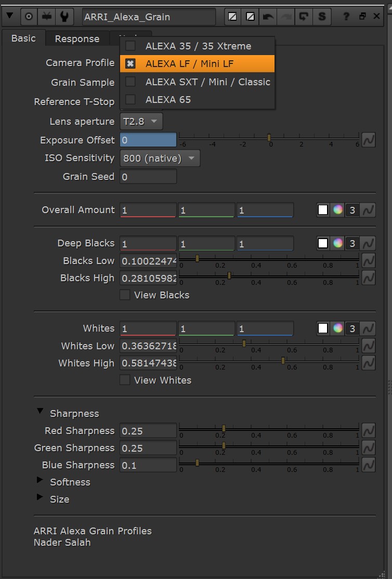392x579 pixels.
Task: Switch to the Response tab
Action: (x=77, y=39)
